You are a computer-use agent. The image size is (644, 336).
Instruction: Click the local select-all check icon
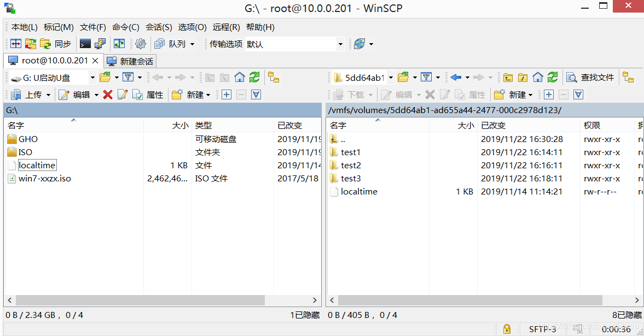click(256, 95)
